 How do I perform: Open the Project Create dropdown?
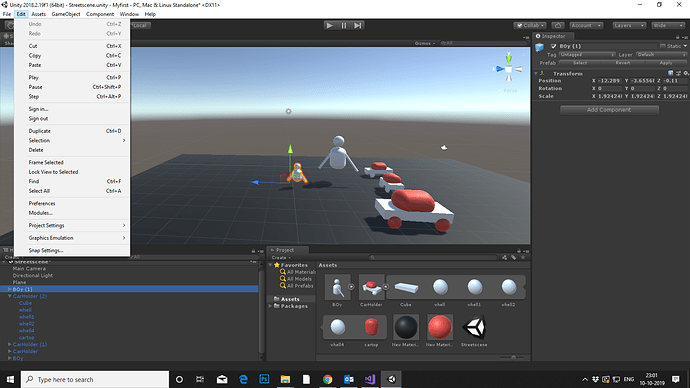pyautogui.click(x=281, y=257)
